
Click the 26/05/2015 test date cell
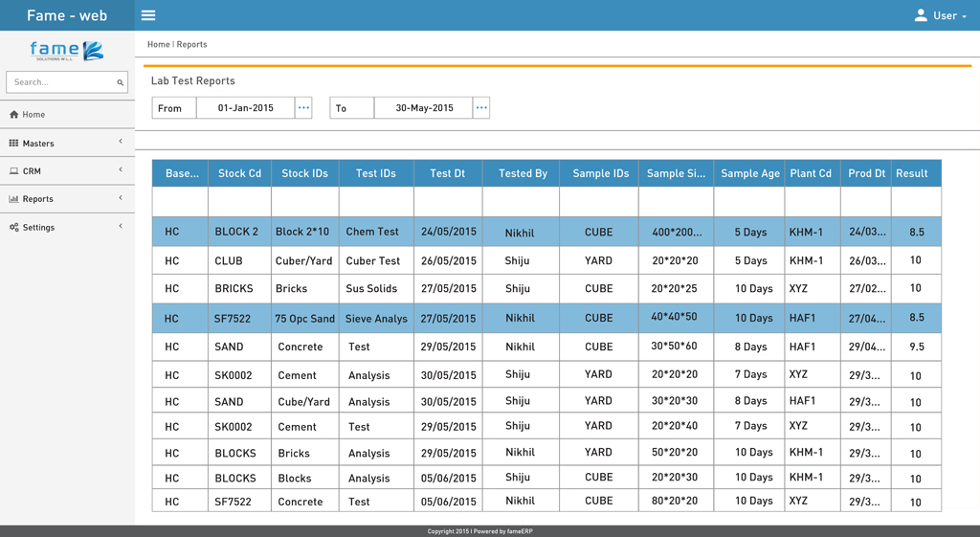[448, 260]
